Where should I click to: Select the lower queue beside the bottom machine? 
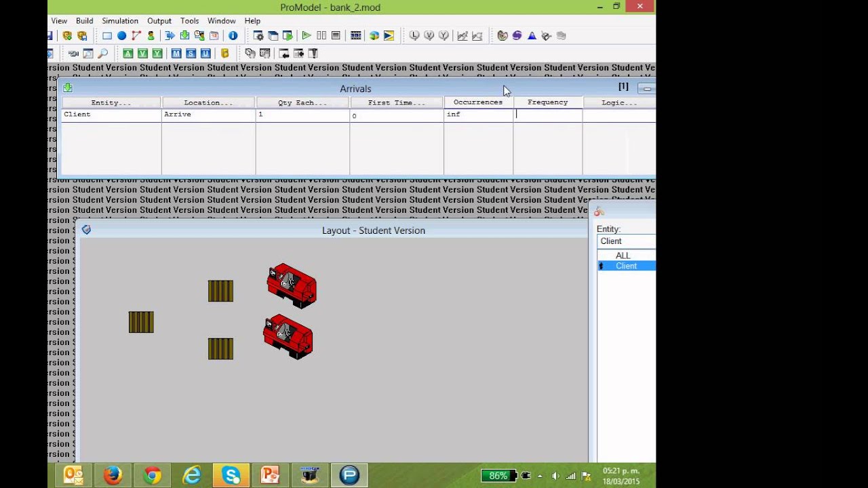pyautogui.click(x=220, y=348)
